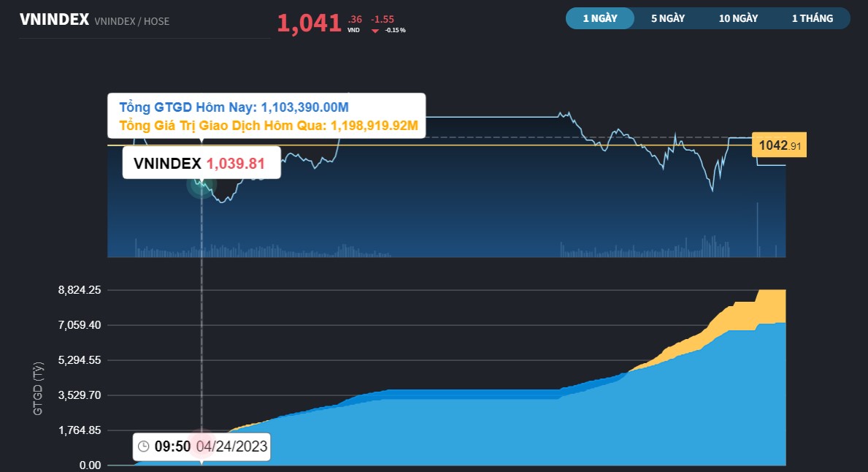The width and height of the screenshot is (868, 472).
Task: View the "1 THÁNG" chart
Action: point(811,18)
